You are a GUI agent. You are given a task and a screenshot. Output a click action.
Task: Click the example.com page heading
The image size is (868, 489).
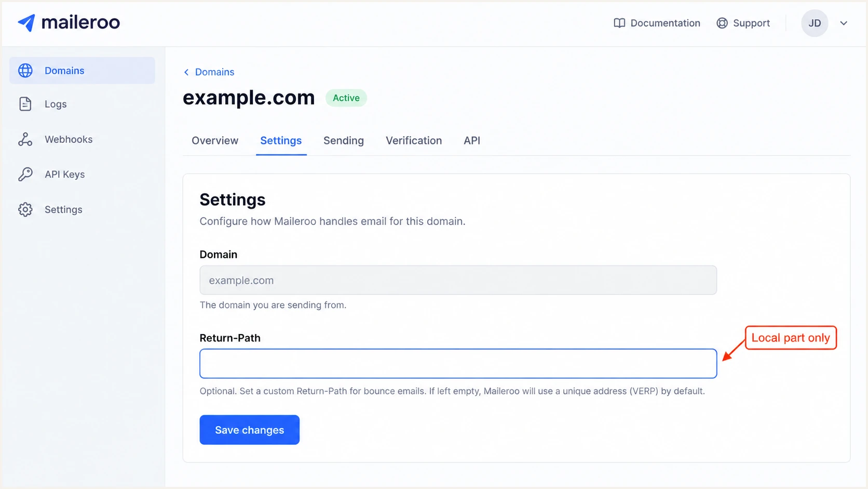click(x=249, y=98)
